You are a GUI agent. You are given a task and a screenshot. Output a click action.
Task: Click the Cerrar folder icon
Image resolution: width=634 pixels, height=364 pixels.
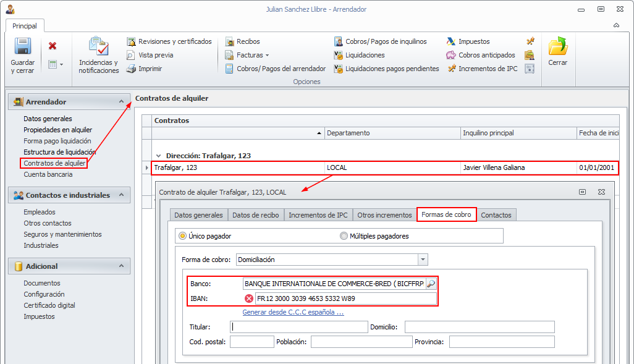(558, 46)
